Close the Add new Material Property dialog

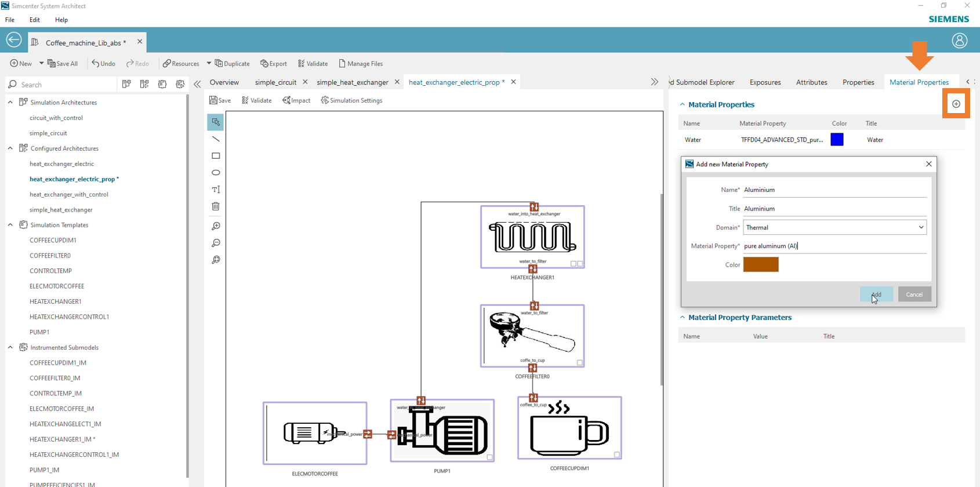pyautogui.click(x=929, y=164)
